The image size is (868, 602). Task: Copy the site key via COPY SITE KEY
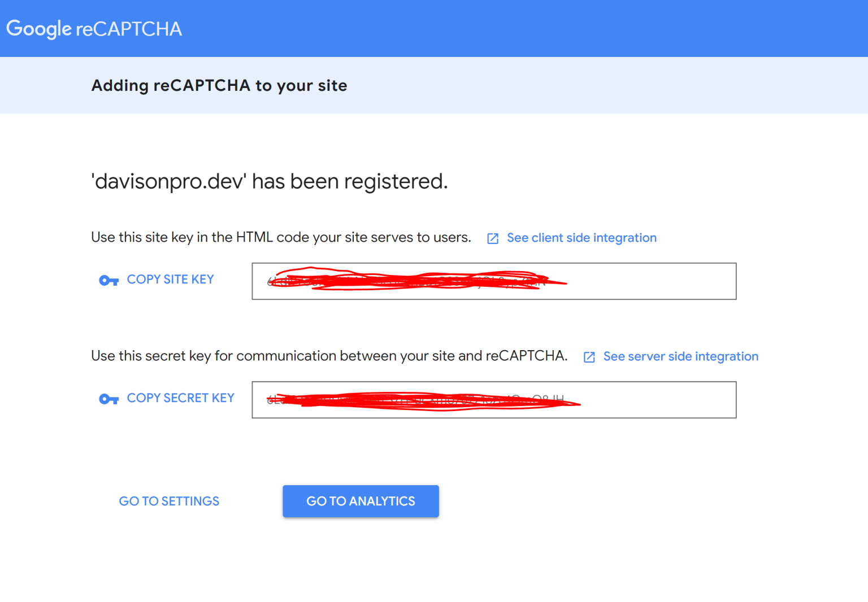(x=170, y=280)
